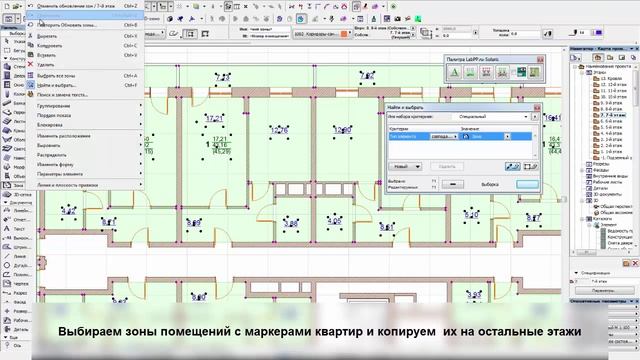
Task: Collapse the Документирование section in toolbox
Action: (6, 202)
